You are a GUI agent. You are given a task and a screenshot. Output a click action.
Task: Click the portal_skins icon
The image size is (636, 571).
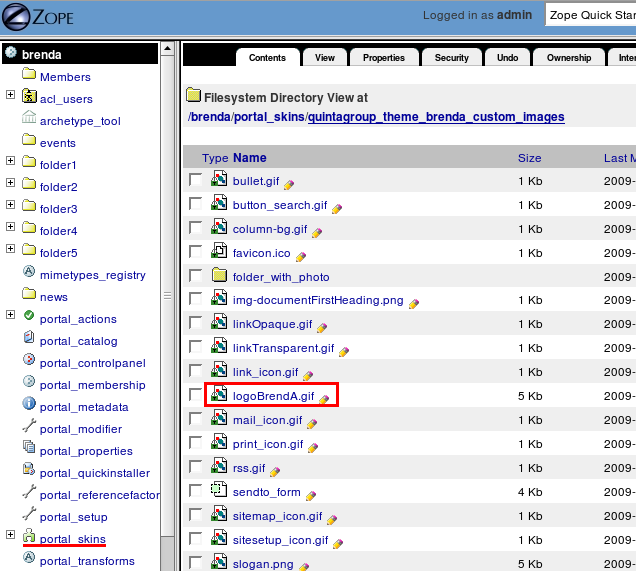pyautogui.click(x=29, y=535)
